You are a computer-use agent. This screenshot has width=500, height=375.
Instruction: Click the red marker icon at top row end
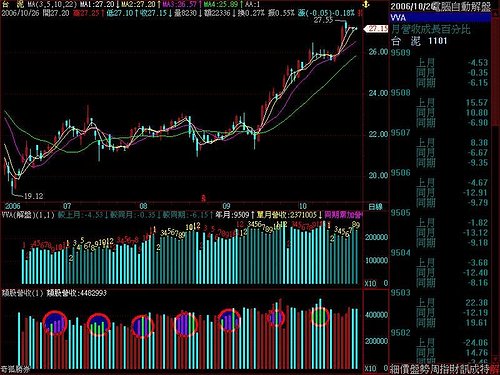point(360,13)
